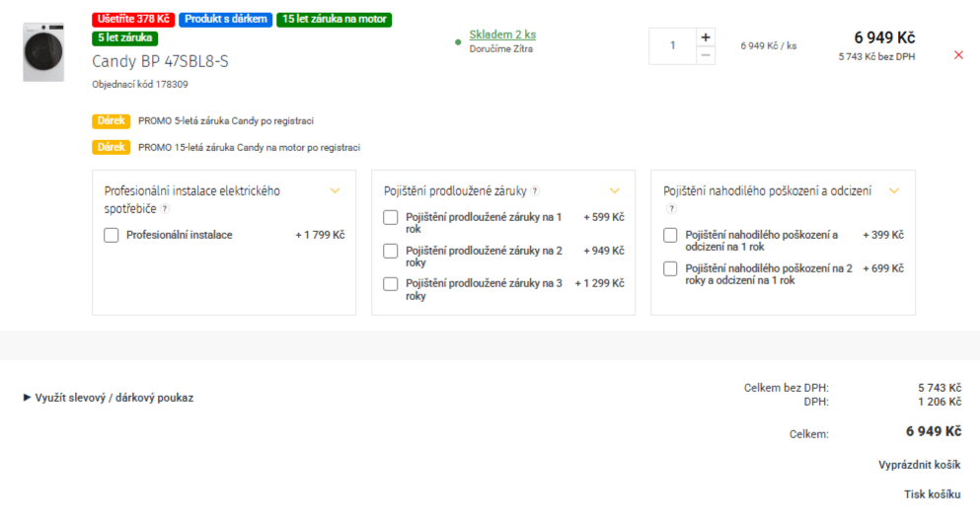Viewport: 980px width, 530px height.
Task: Click Dárek tag for 15-letá záruka promo
Action: [x=112, y=147]
